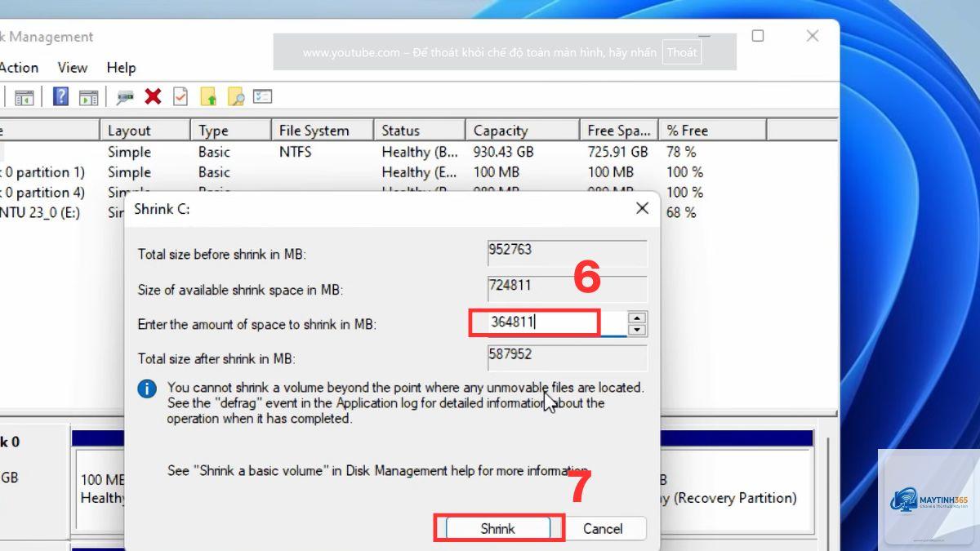Image resolution: width=980 pixels, height=551 pixels.
Task: Click the Recovery Partition block on Disk 0
Action: coord(736,488)
